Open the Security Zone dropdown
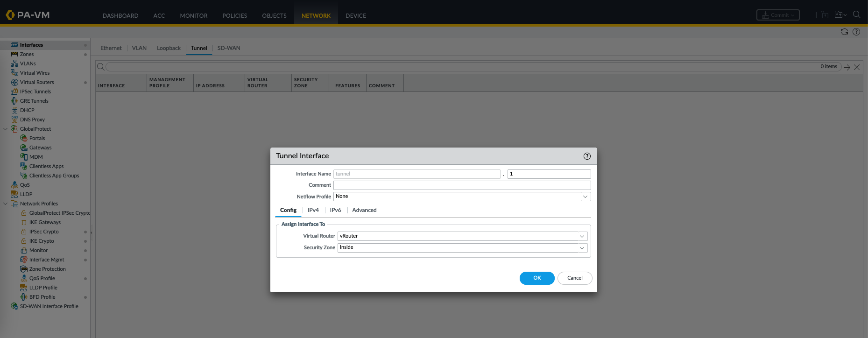 [x=581, y=248]
